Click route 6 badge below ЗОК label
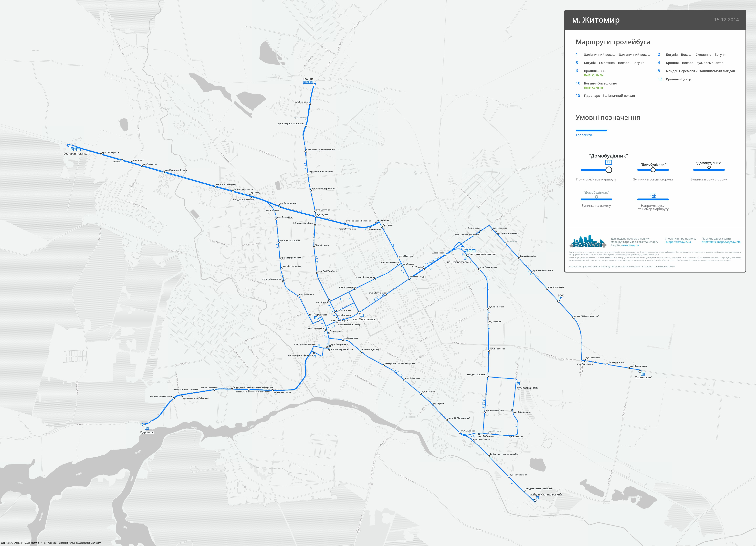The width and height of the screenshot is (756, 546). (561, 299)
